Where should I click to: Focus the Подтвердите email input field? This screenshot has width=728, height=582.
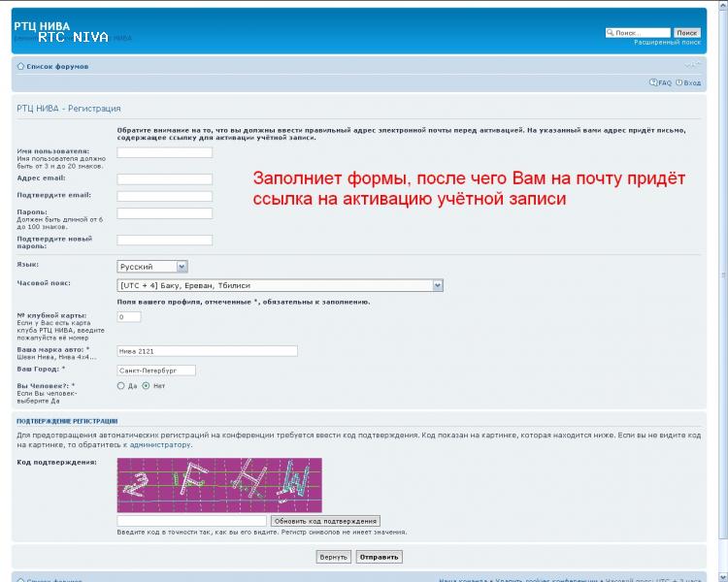[165, 196]
